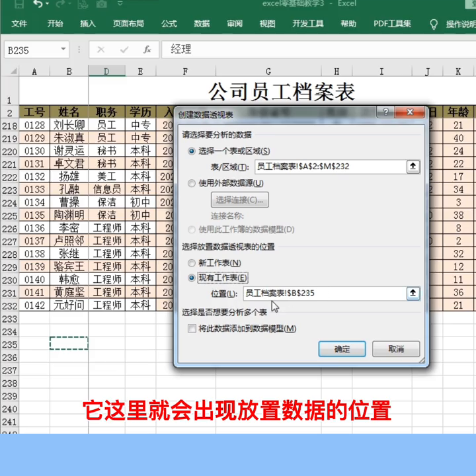Click the formula bar cancel X icon
476x476 pixels.
[101, 50]
